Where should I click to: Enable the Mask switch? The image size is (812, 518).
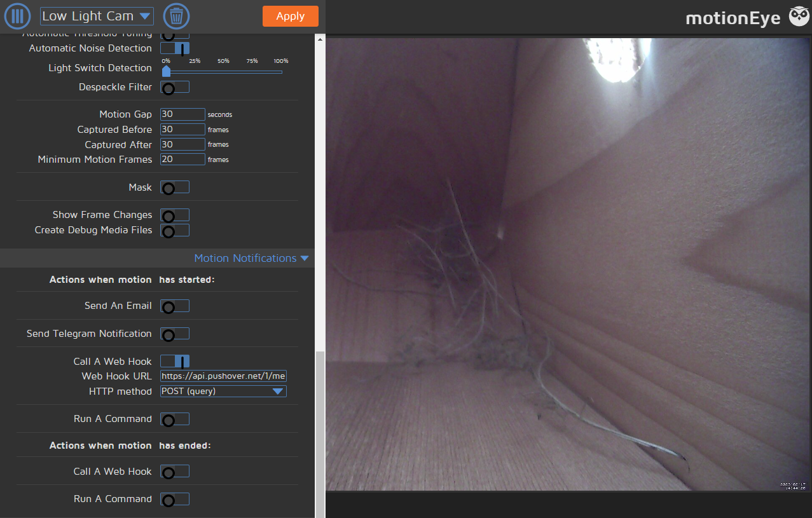[175, 187]
